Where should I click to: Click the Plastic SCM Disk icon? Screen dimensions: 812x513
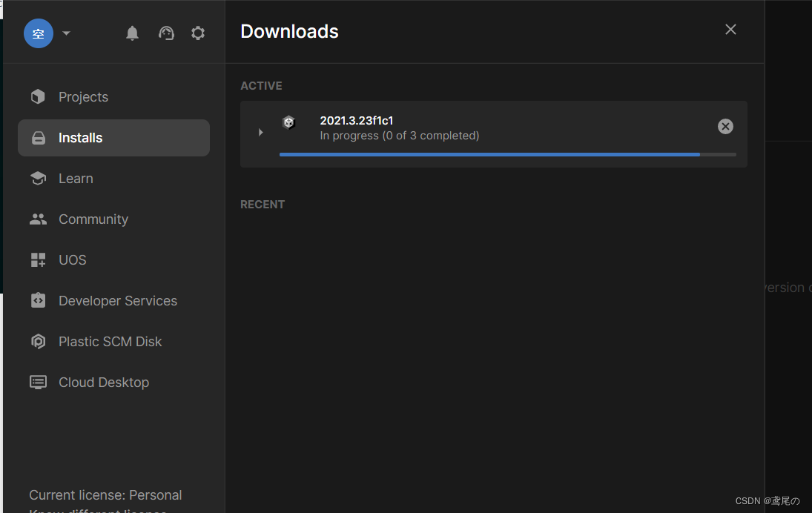click(39, 341)
